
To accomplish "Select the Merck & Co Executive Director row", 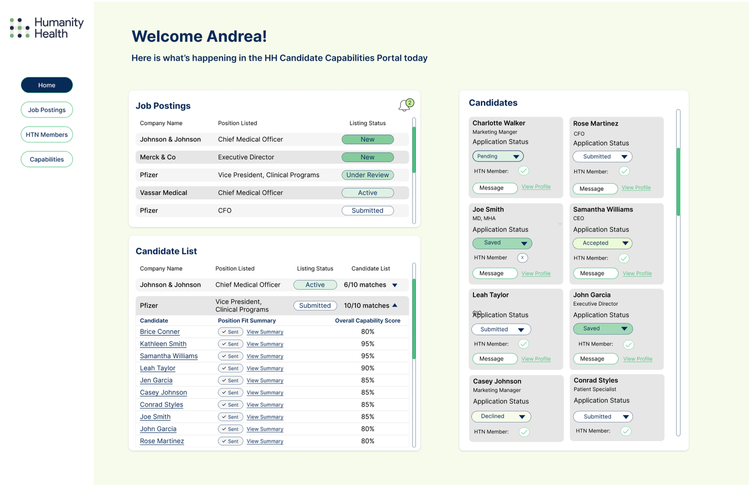I will 272,157.
